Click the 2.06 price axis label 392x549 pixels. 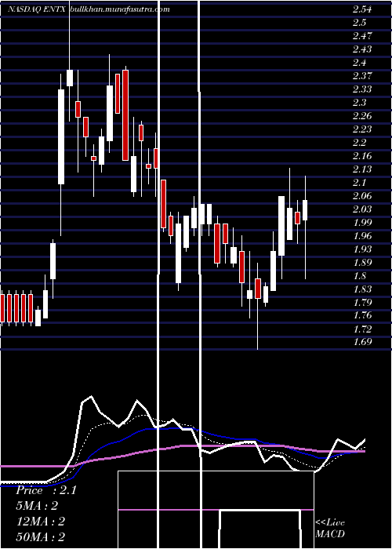tap(362, 196)
